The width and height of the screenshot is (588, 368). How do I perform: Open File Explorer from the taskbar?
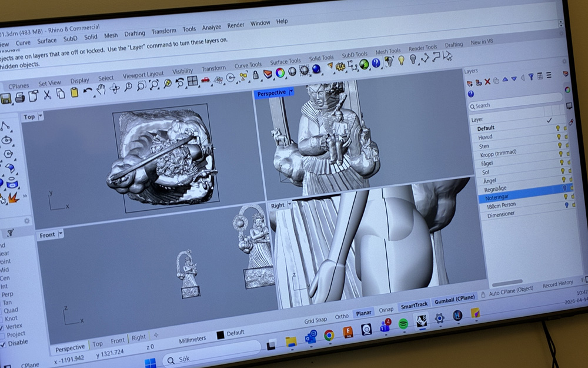(291, 342)
